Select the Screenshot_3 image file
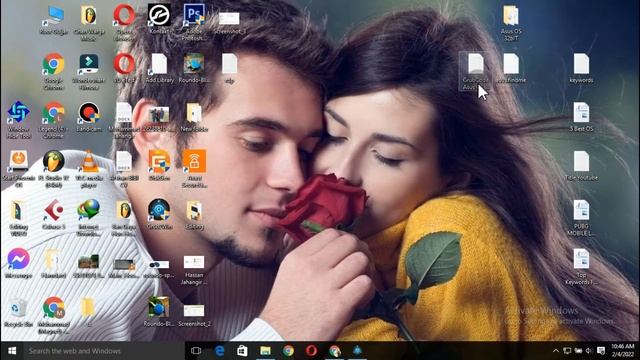Viewport: 640px width, 360px height. [x=229, y=22]
